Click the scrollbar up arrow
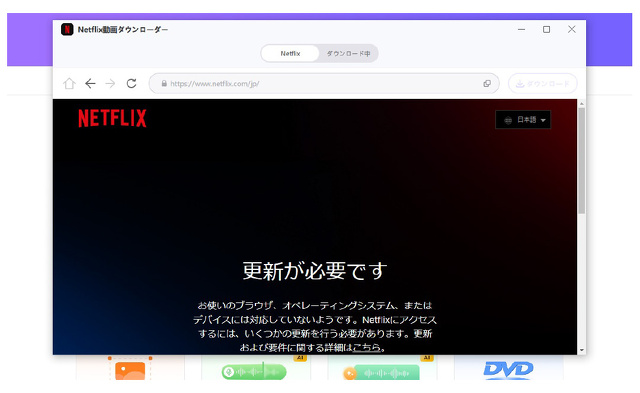Screen dimensions: 640x393 pos(582,104)
